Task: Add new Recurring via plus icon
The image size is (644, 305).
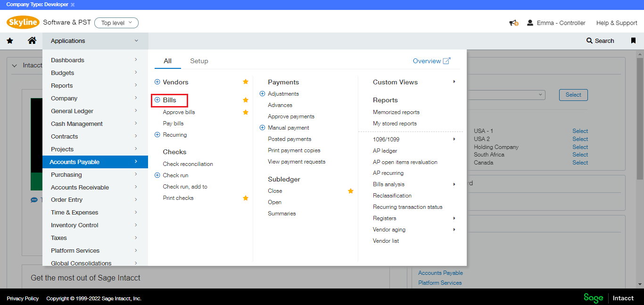Action: [157, 135]
